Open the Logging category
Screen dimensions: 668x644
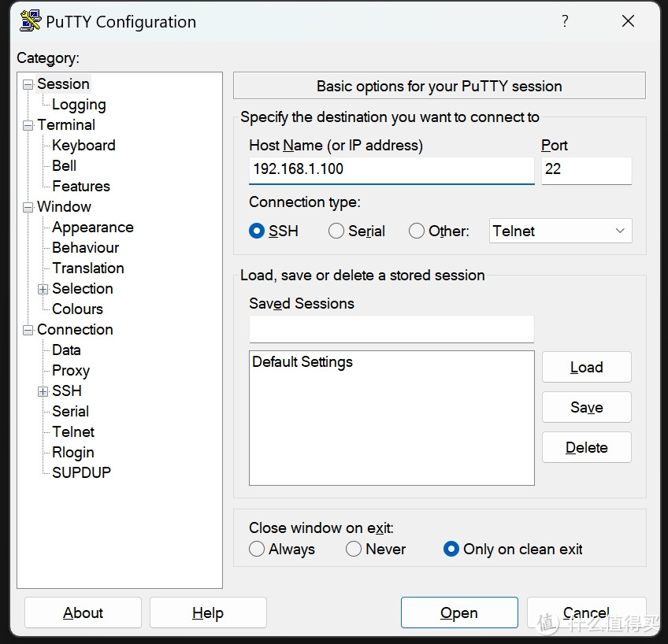pos(79,105)
